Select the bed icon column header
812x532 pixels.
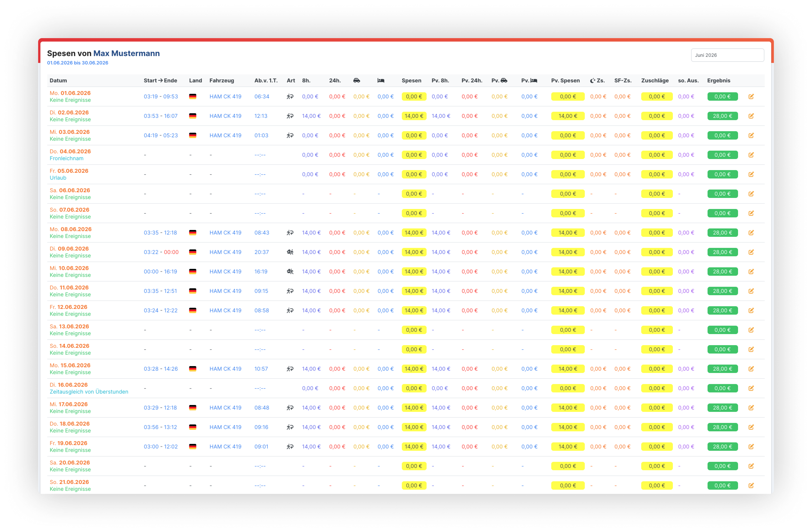point(381,80)
